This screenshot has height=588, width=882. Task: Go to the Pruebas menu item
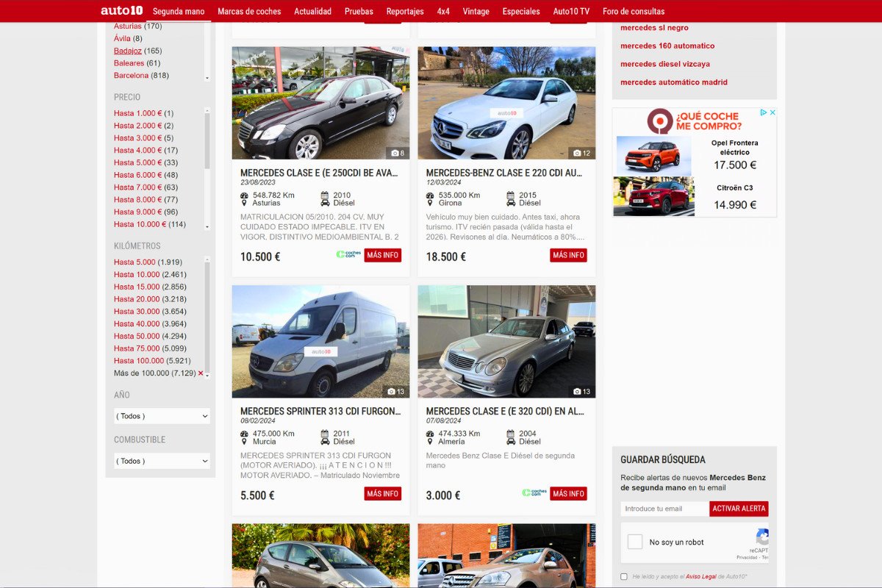point(359,11)
